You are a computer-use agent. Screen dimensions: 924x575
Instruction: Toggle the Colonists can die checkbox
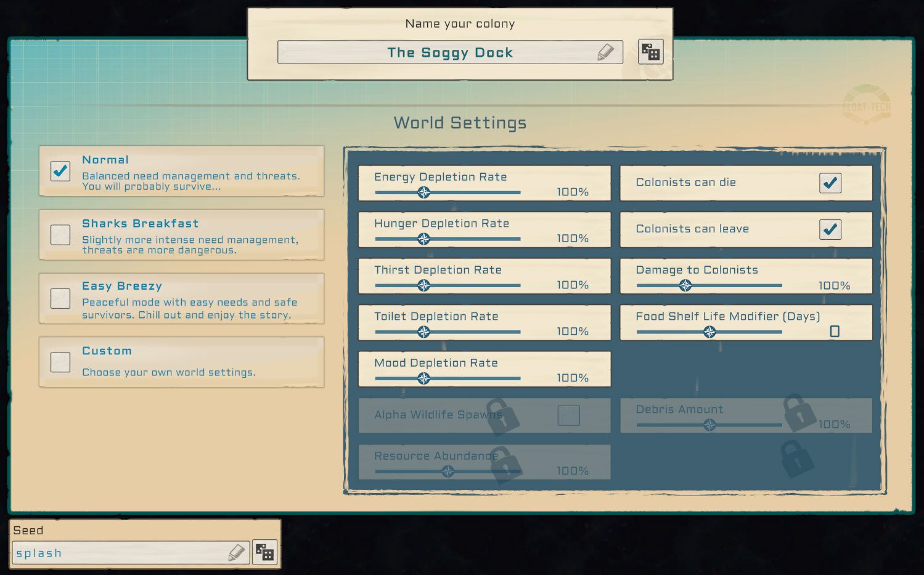click(830, 183)
